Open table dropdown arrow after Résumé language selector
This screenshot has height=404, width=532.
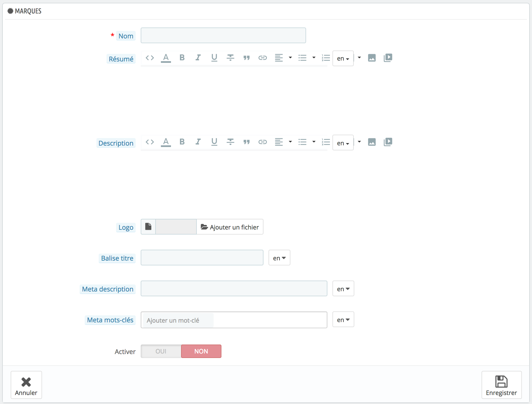(359, 58)
